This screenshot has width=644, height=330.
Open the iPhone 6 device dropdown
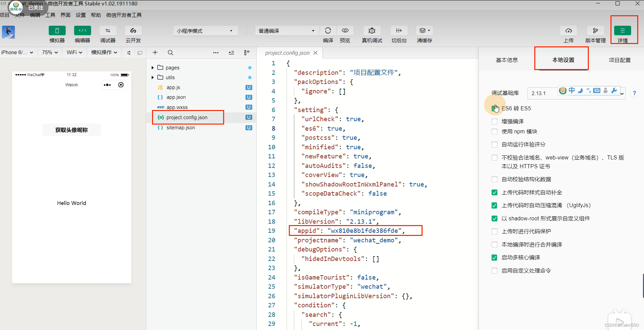pos(17,52)
